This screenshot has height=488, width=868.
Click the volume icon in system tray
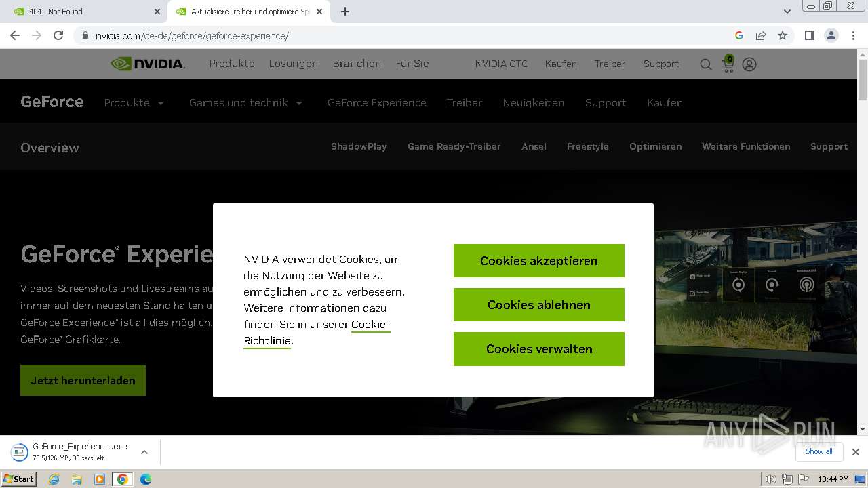point(770,479)
